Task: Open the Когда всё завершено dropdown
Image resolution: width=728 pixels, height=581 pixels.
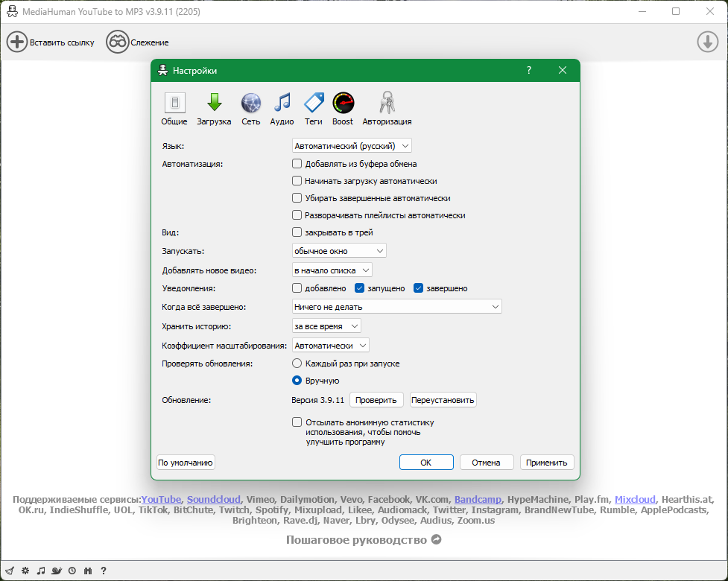Action: [397, 307]
